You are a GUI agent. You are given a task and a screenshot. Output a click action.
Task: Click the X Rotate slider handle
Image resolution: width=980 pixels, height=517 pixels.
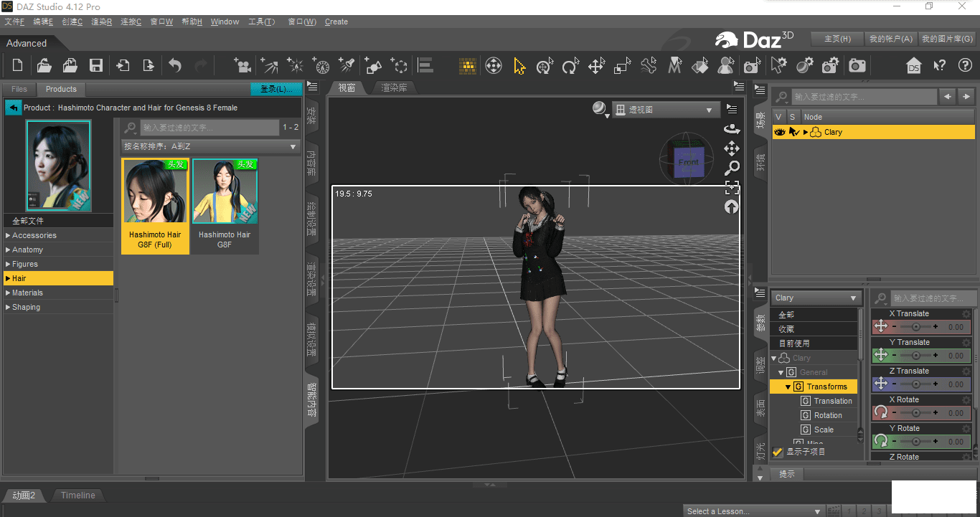pyautogui.click(x=916, y=412)
